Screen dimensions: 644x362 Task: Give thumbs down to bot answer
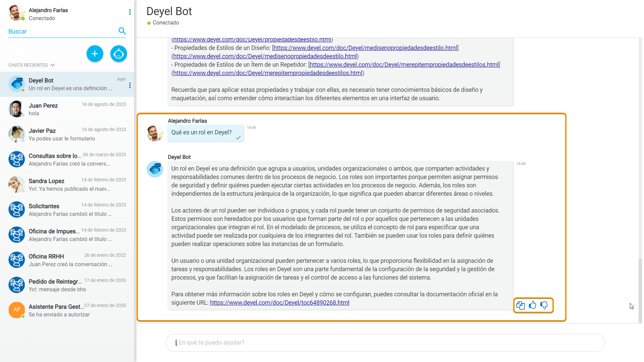(544, 305)
